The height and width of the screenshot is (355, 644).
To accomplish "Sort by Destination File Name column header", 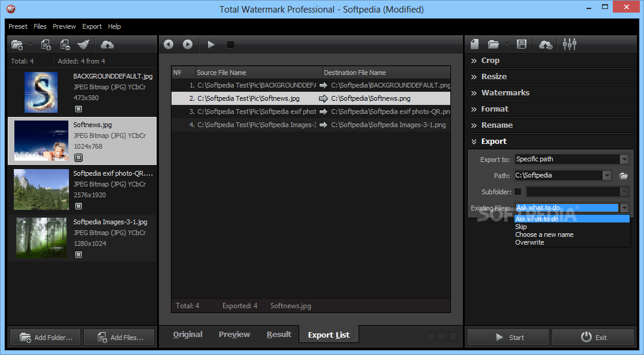I will click(x=386, y=73).
